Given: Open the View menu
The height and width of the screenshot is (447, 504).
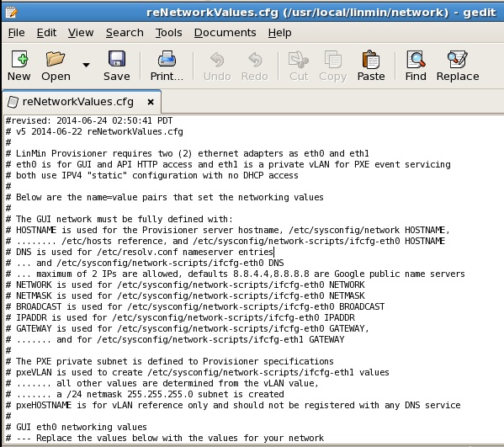Looking at the screenshot, I should pos(81,33).
